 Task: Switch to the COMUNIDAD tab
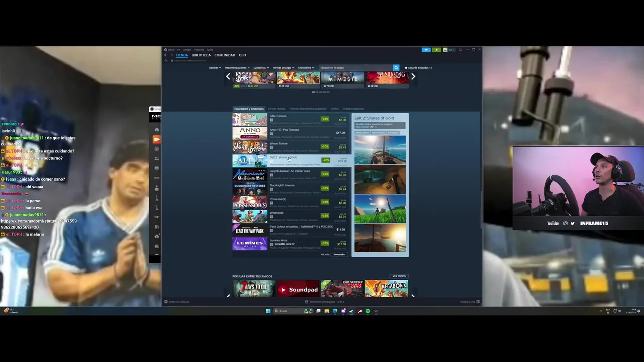[x=225, y=55]
